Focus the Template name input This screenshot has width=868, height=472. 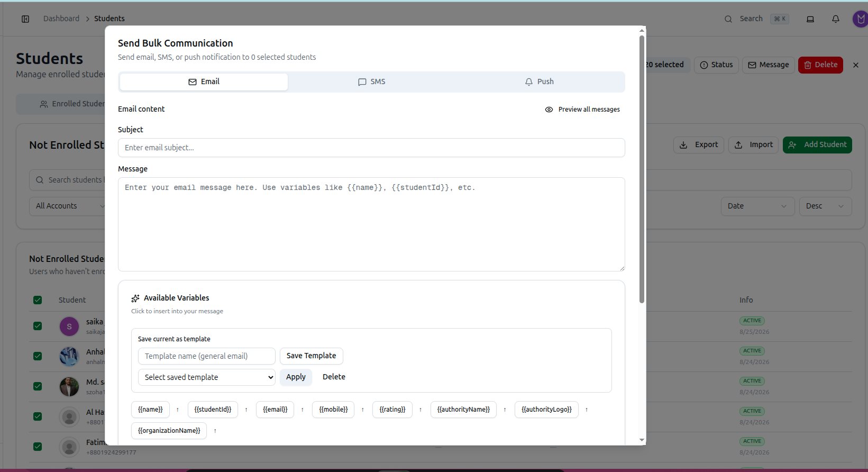[207, 356]
